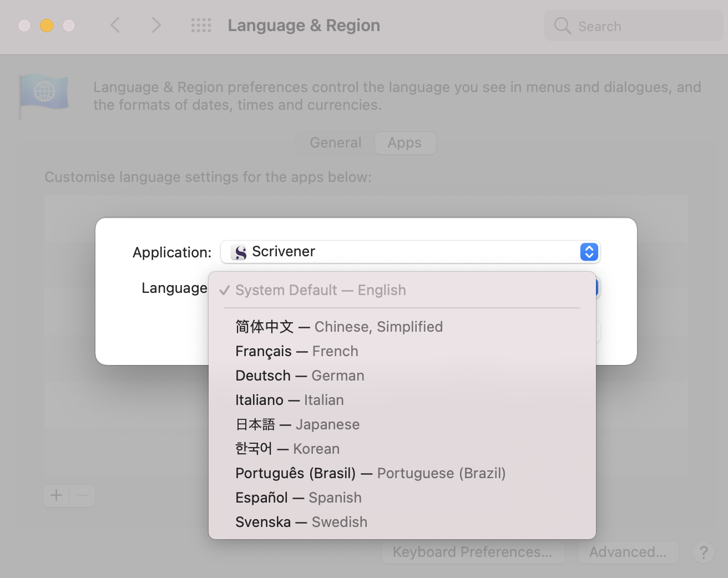This screenshot has width=728, height=578.
Task: Add an app with the plus button
Action: pyautogui.click(x=56, y=495)
